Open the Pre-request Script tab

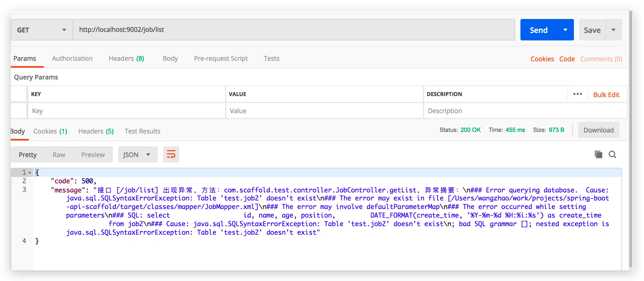221,58
